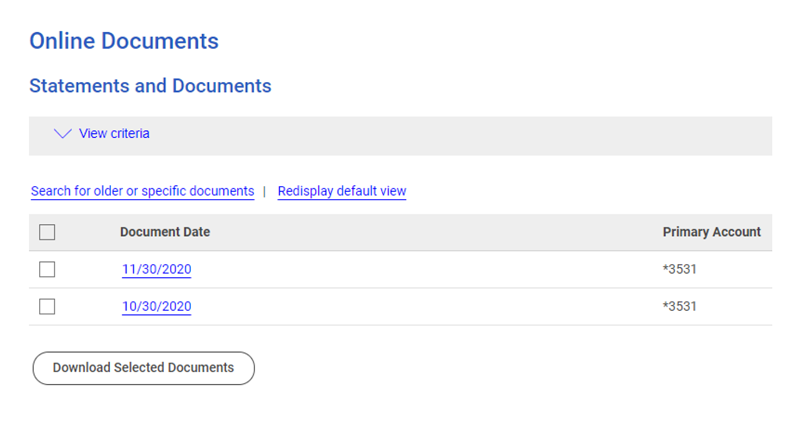Click the blank middle of the 11/30/2020 row
Image resolution: width=800 pixels, height=440 pixels.
[420, 270]
